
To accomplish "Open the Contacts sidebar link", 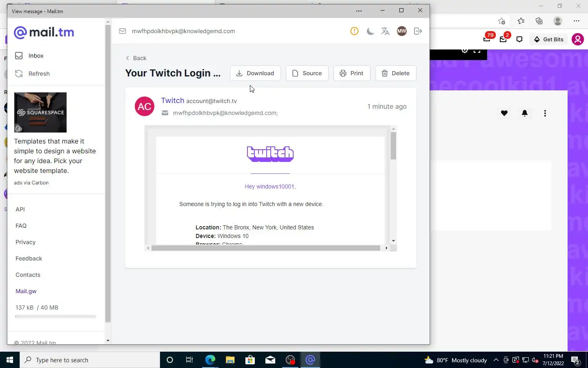I will pos(28,275).
